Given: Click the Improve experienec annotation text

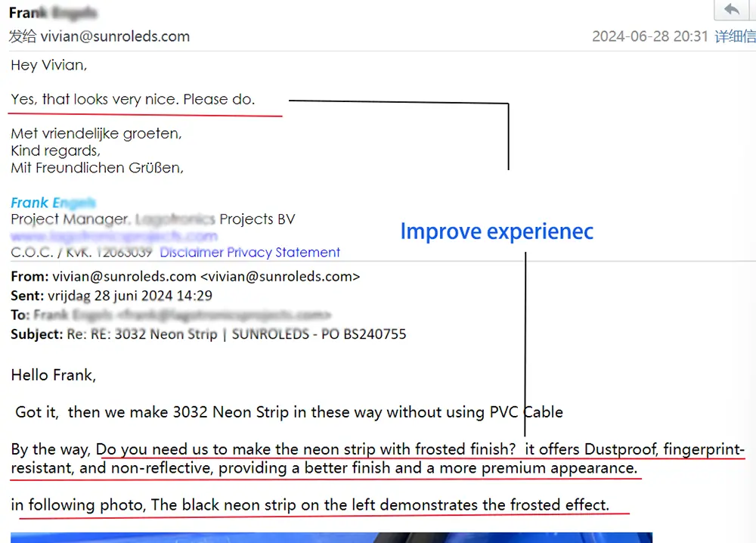Looking at the screenshot, I should (497, 231).
